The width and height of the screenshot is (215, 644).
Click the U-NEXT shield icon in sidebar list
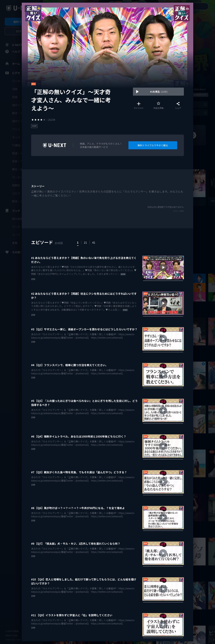(x=7, y=45)
